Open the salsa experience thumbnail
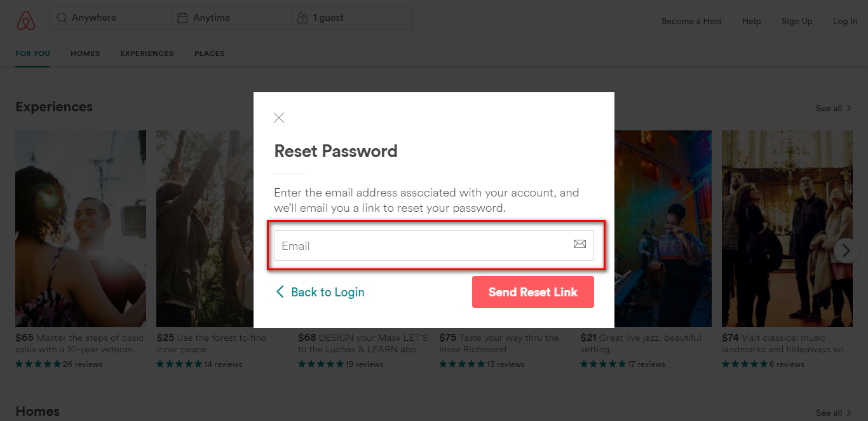Screen dimensions: 868x421 click(81, 228)
